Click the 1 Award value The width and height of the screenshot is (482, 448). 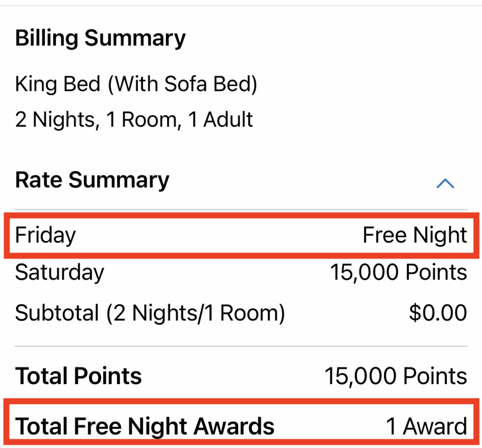(x=426, y=426)
